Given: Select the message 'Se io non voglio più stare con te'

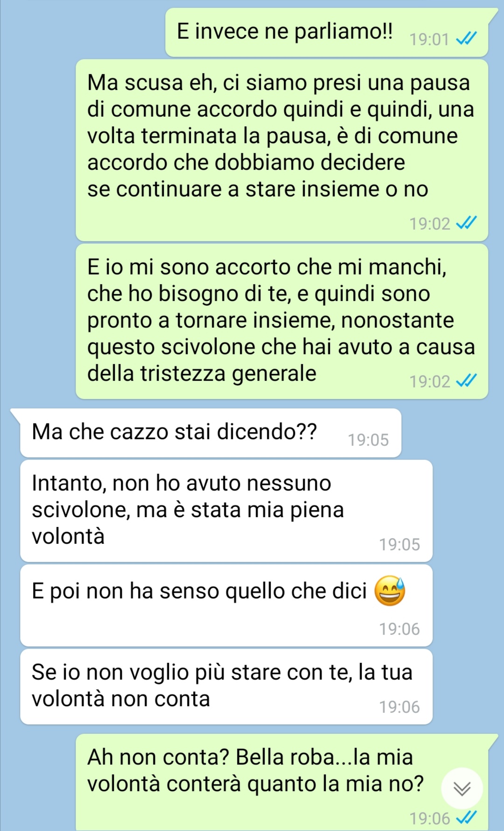Looking at the screenshot, I should coord(226,687).
